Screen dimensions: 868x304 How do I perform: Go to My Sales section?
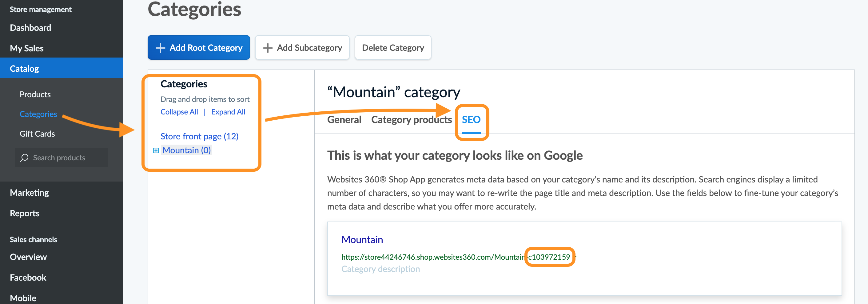pyautogui.click(x=27, y=48)
